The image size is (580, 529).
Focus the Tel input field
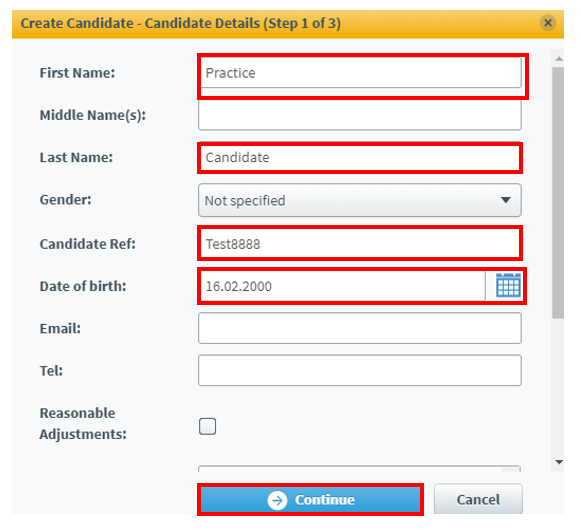(x=360, y=370)
